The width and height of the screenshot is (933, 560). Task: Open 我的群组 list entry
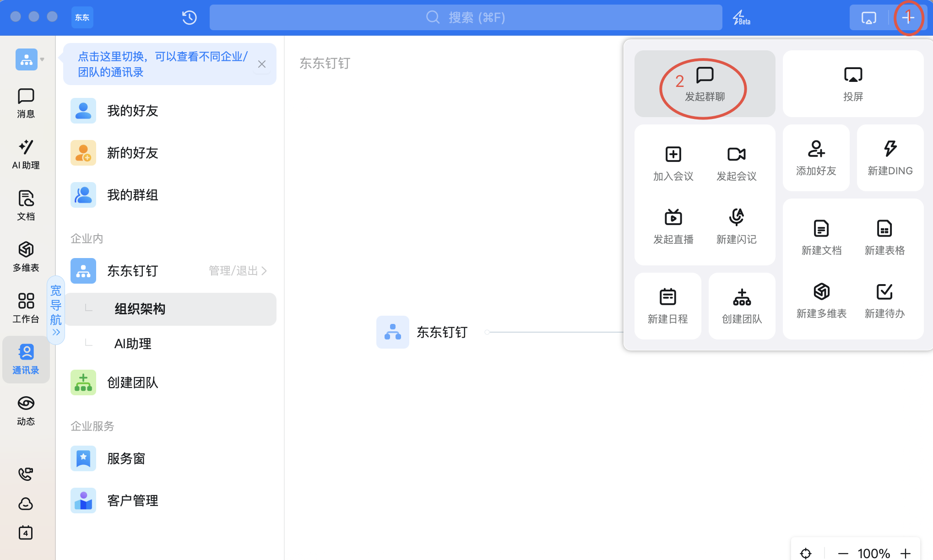133,195
